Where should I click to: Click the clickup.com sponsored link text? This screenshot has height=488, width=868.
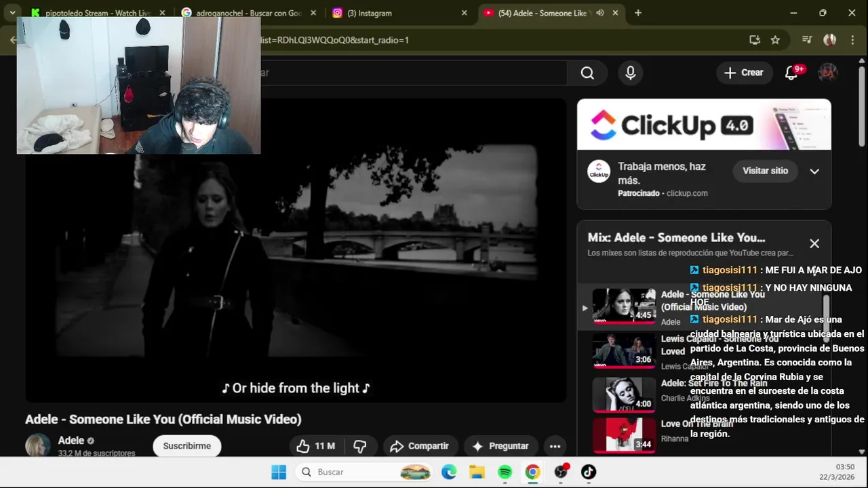(x=687, y=193)
